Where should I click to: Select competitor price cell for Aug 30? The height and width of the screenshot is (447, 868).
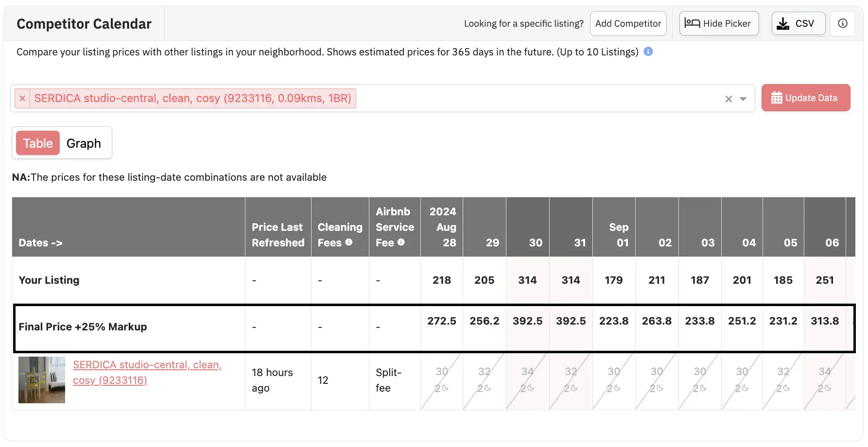pos(527,380)
